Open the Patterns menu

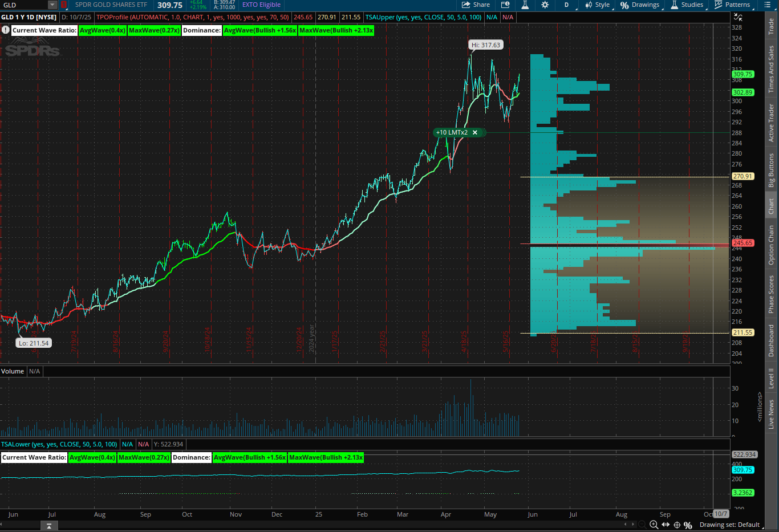point(733,5)
